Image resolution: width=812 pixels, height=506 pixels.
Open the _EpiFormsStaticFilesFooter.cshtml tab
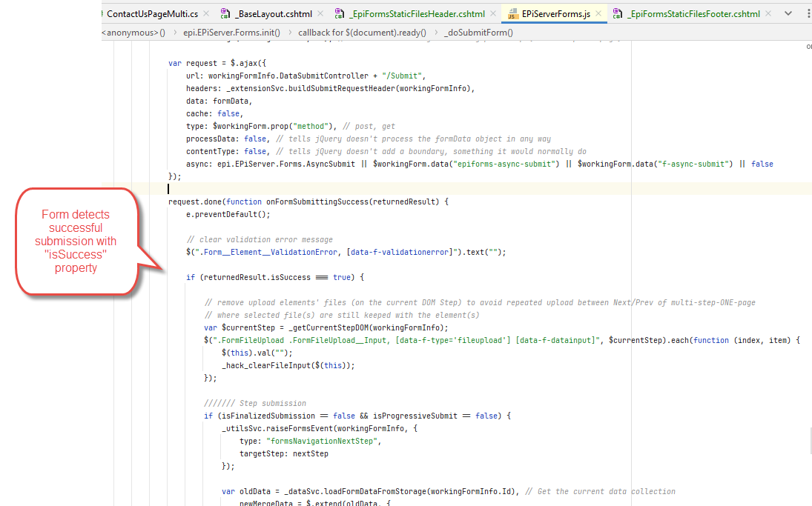pos(693,13)
